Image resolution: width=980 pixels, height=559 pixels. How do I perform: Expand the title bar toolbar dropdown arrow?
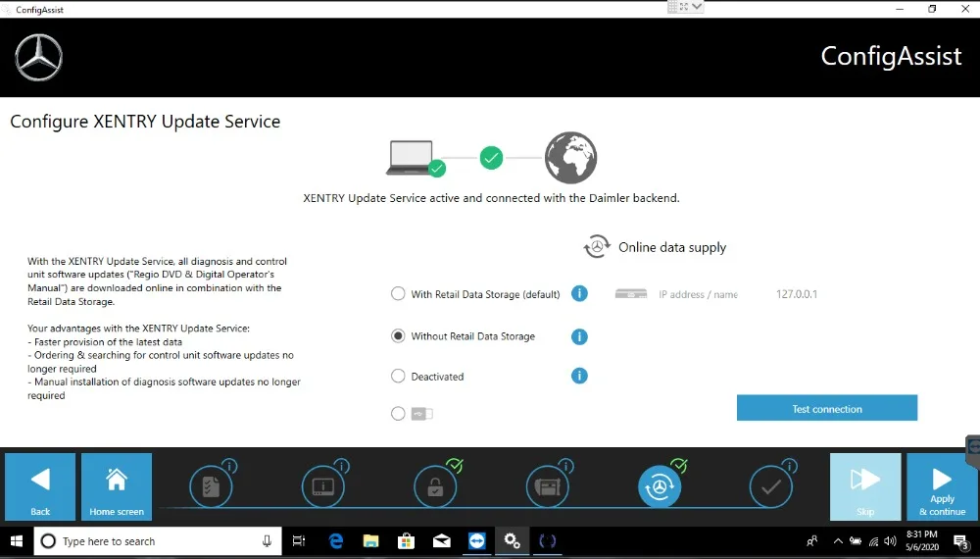click(697, 7)
